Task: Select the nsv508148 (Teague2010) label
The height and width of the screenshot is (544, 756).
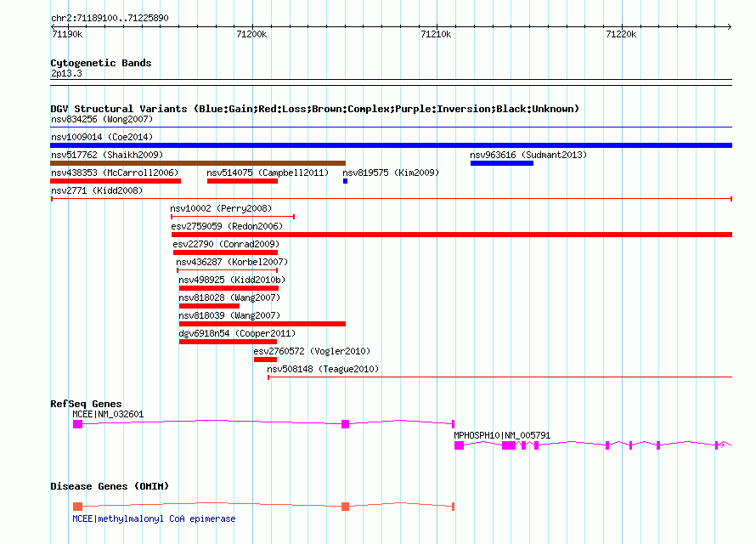Action: pyautogui.click(x=323, y=369)
